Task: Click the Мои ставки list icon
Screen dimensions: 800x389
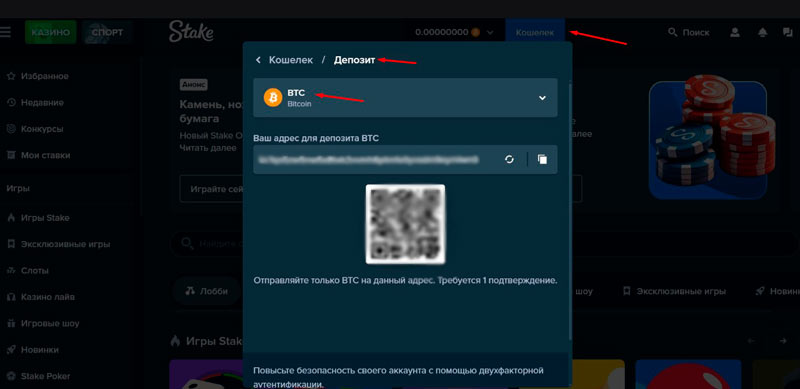Action: click(x=11, y=155)
